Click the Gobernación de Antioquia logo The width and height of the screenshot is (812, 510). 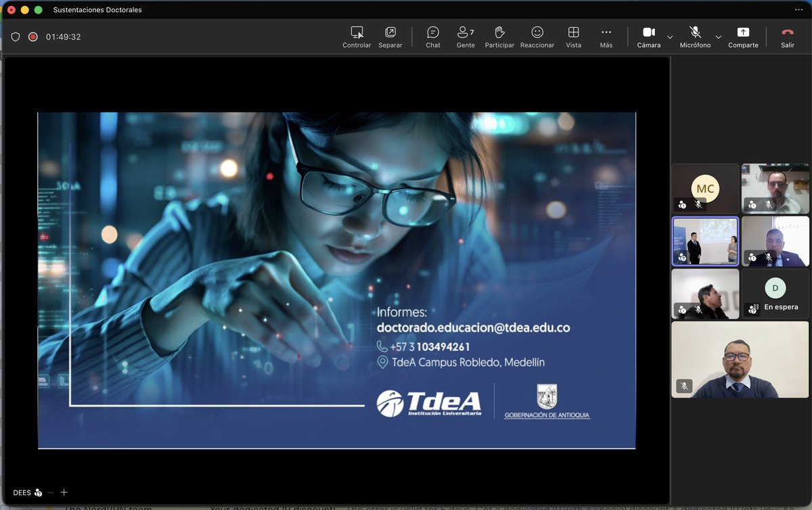tap(547, 402)
